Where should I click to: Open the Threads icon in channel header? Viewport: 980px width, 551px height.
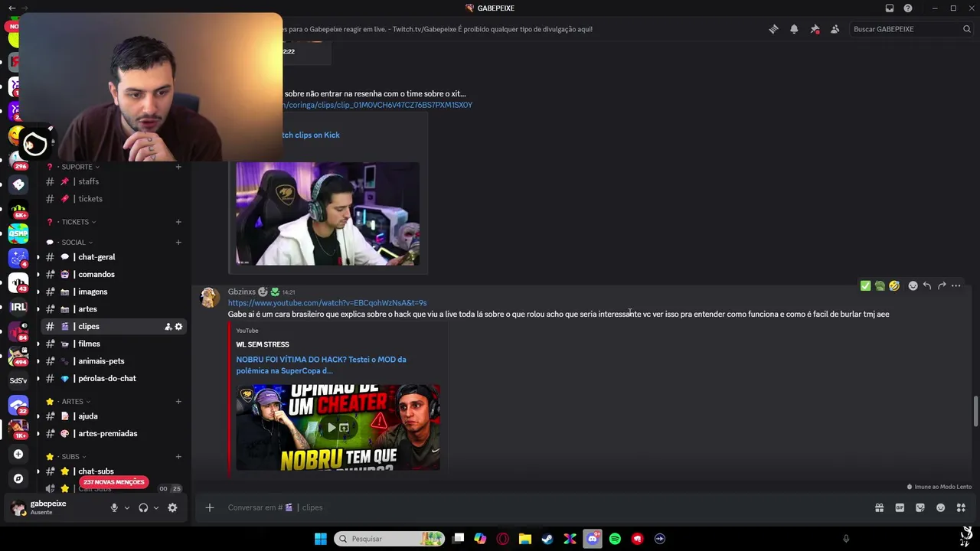pyautogui.click(x=773, y=29)
